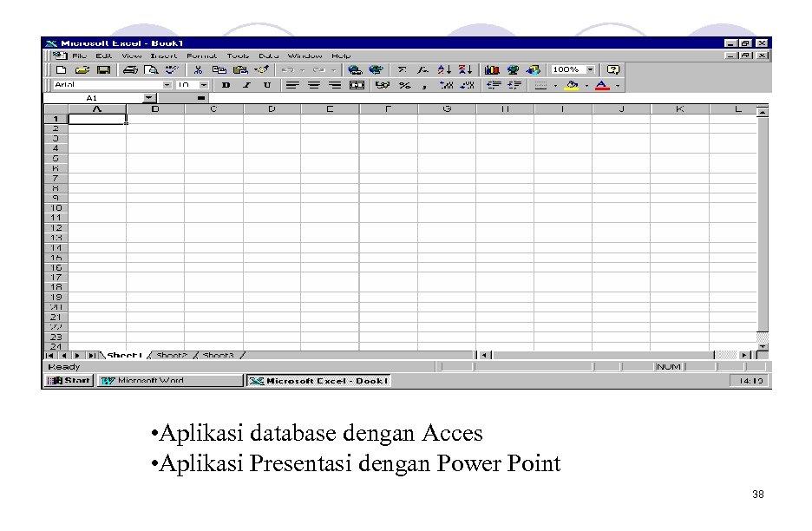Click the Decrease Indent icon

click(x=494, y=86)
